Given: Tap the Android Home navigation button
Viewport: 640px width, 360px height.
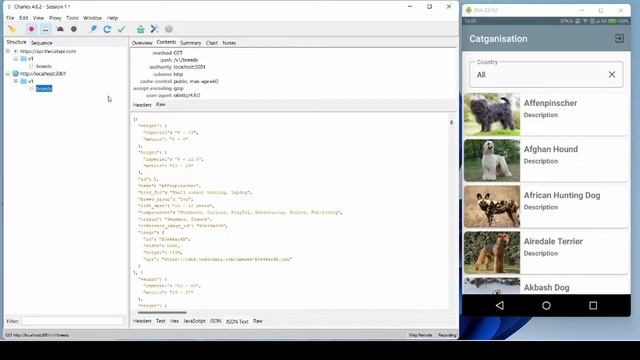Looking at the screenshot, I should click(546, 305).
